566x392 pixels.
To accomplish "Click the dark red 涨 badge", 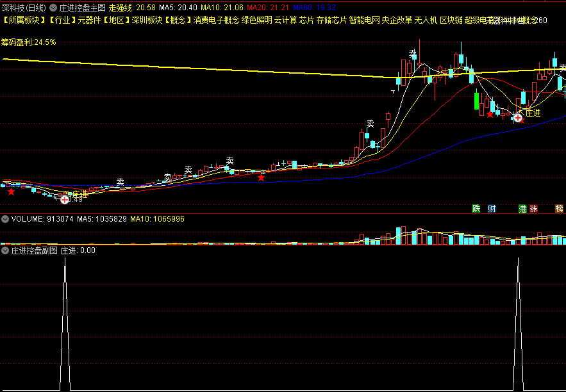I will pos(533,208).
